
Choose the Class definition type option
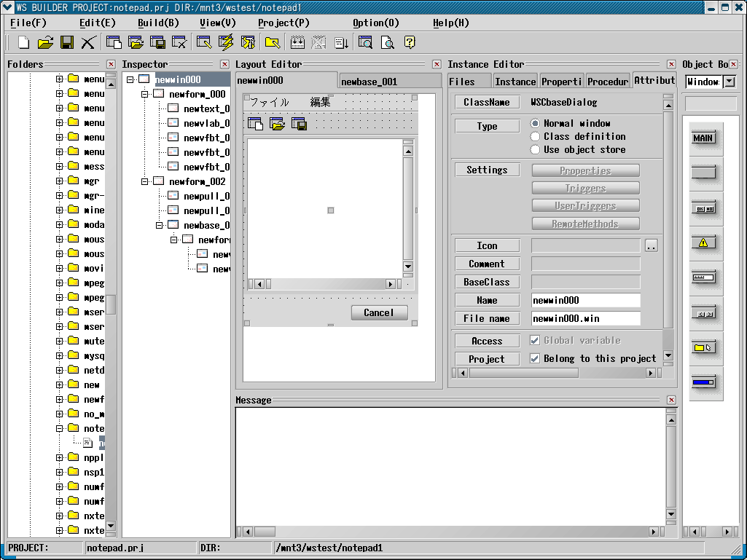(x=536, y=137)
